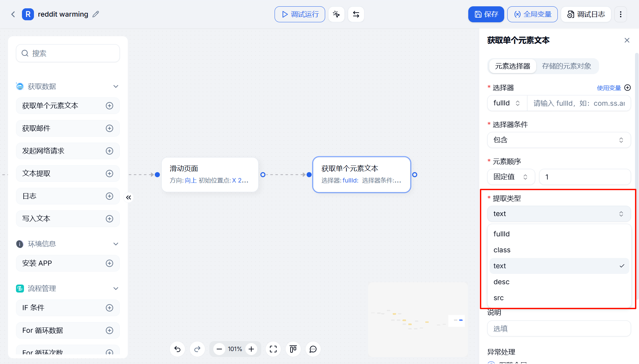Collapse the left sidebar with the double chevron

128,197
